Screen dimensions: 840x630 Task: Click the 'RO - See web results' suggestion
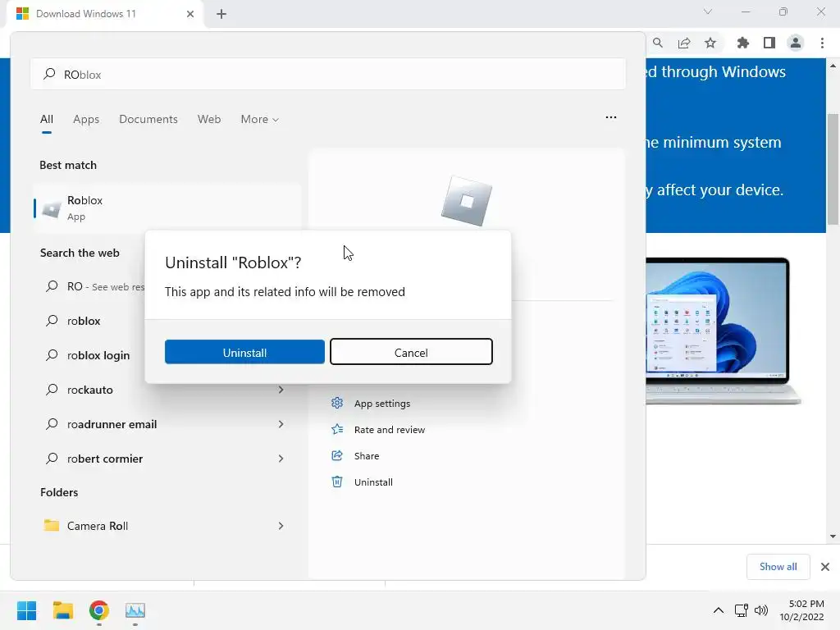click(95, 286)
